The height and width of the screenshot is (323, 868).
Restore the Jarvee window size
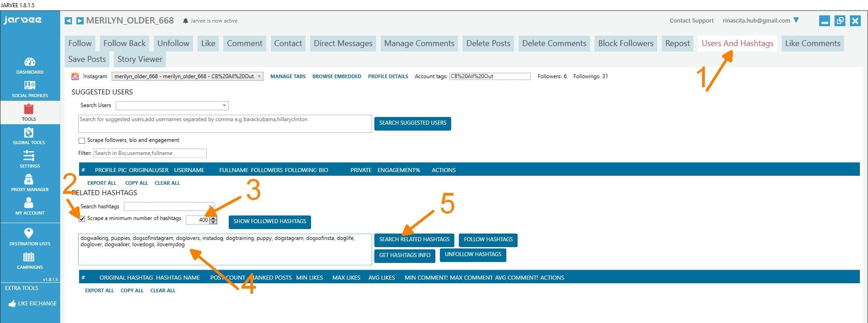[x=840, y=21]
